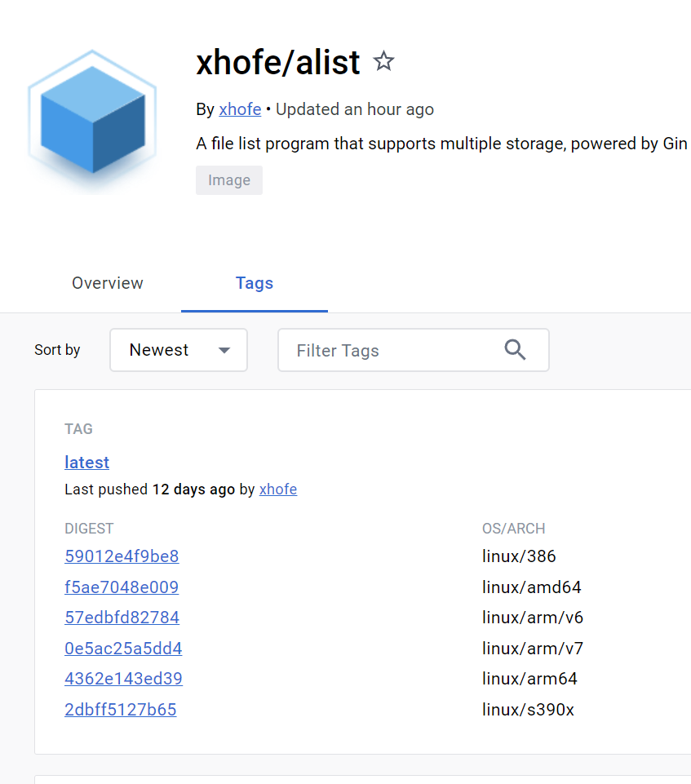Open digest 4362e143ed39 for linux/arm64
Image resolution: width=691 pixels, height=784 pixels.
[123, 678]
